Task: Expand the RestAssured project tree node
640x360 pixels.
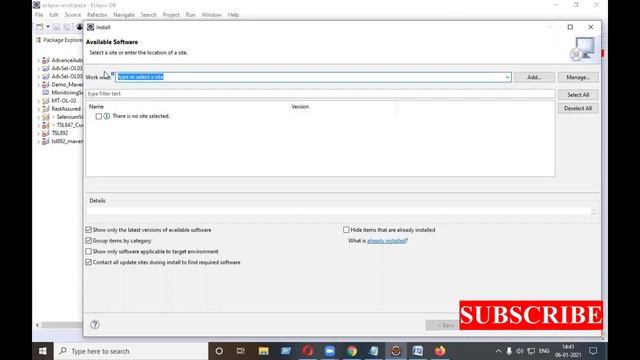Action: point(39,109)
